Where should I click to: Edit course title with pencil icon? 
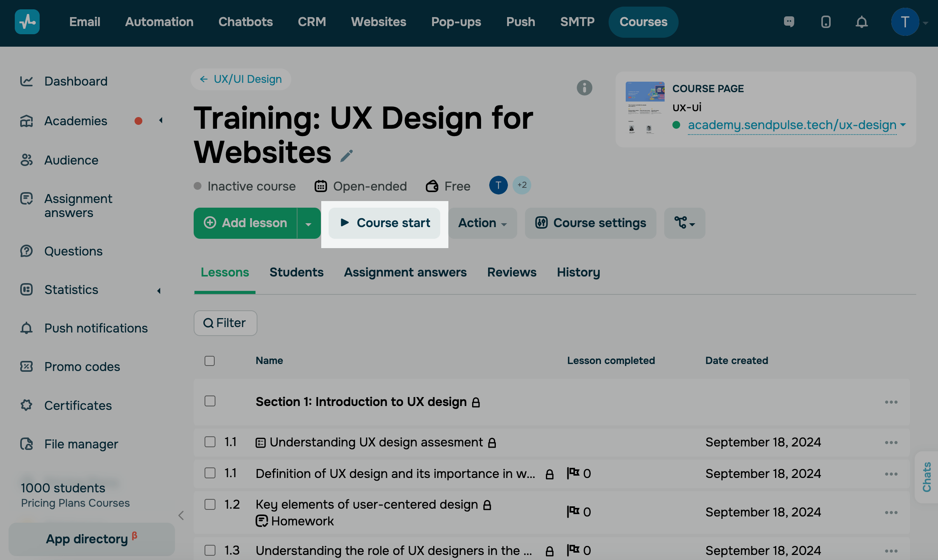[x=346, y=156]
